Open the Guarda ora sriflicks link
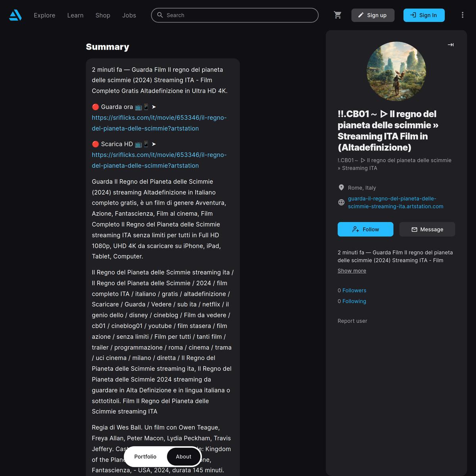The width and height of the screenshot is (476, 476). coord(159,123)
